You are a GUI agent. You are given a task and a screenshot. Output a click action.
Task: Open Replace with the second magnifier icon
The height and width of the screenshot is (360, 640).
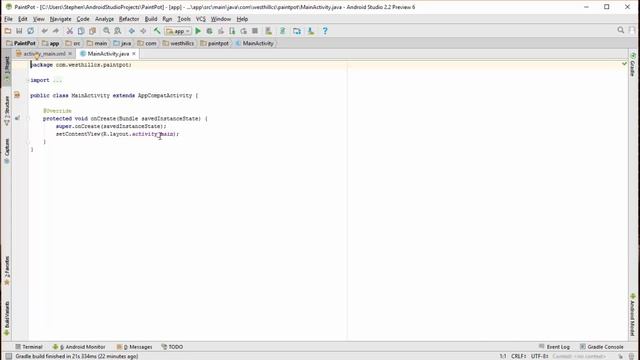pyautogui.click(x=118, y=31)
